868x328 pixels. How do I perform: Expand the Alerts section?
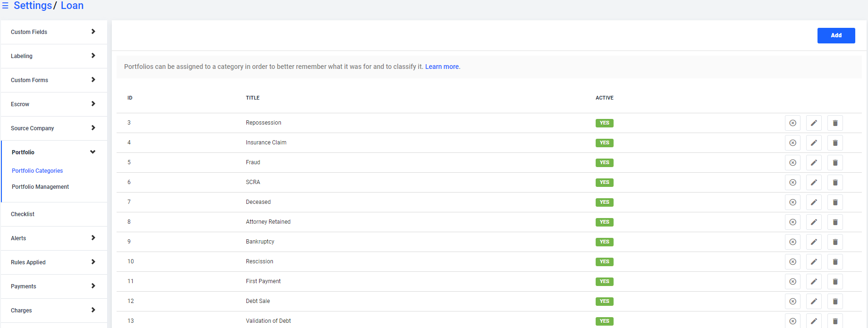[x=54, y=238]
